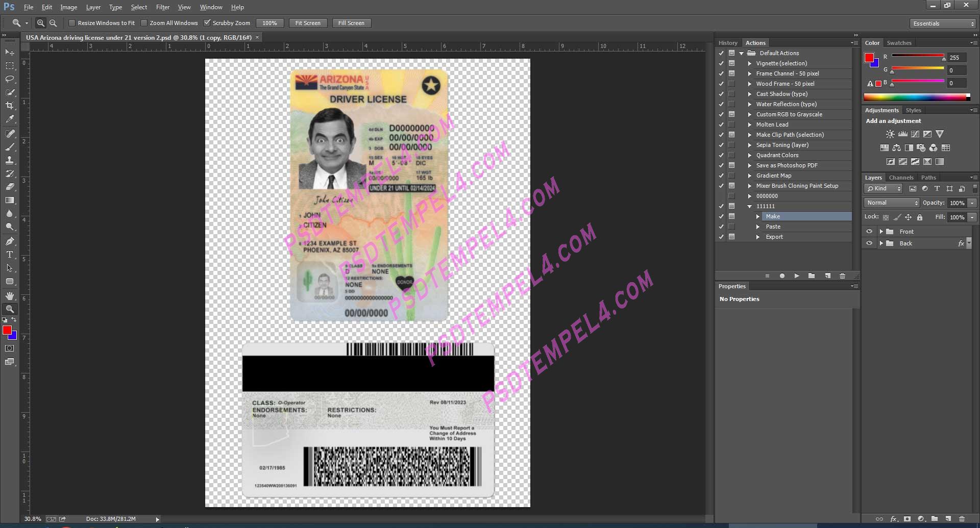Select the Hand tool
980x528 pixels.
coord(10,295)
